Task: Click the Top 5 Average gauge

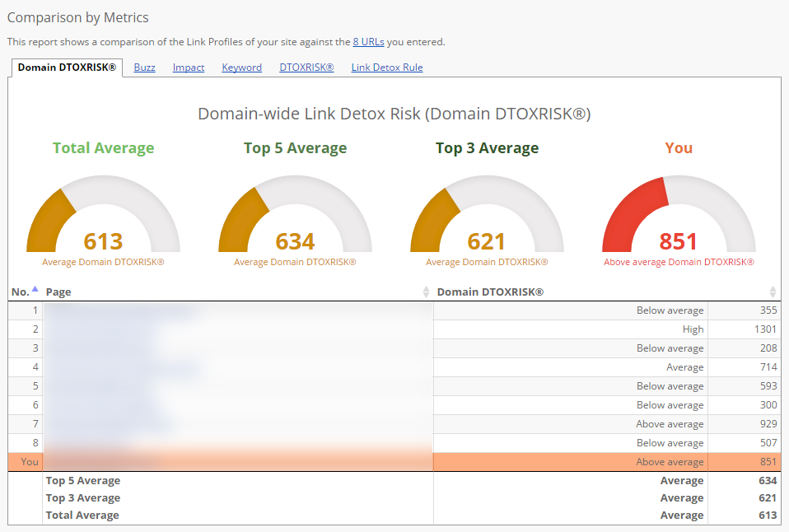Action: [x=295, y=218]
